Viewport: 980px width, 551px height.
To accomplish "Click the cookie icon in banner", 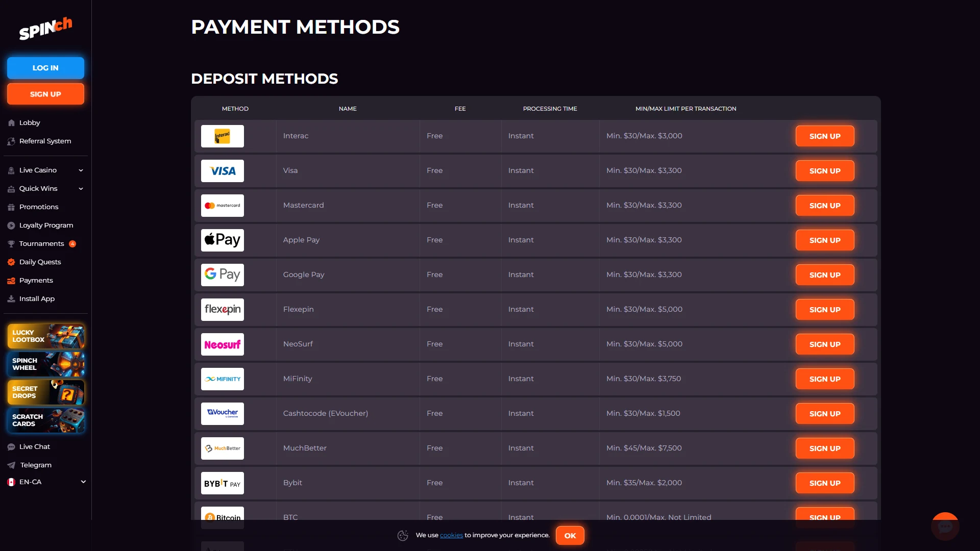I will [x=403, y=535].
